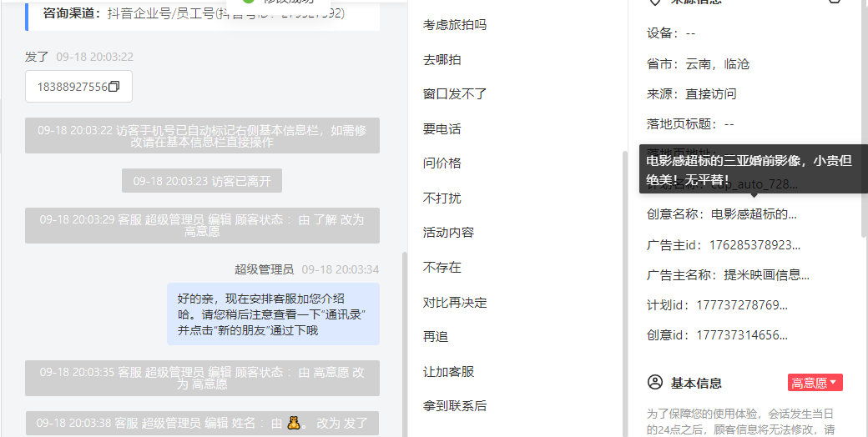Copy the visitor phone number 18388927556
Screen dimensions: 868x437
[114, 86]
